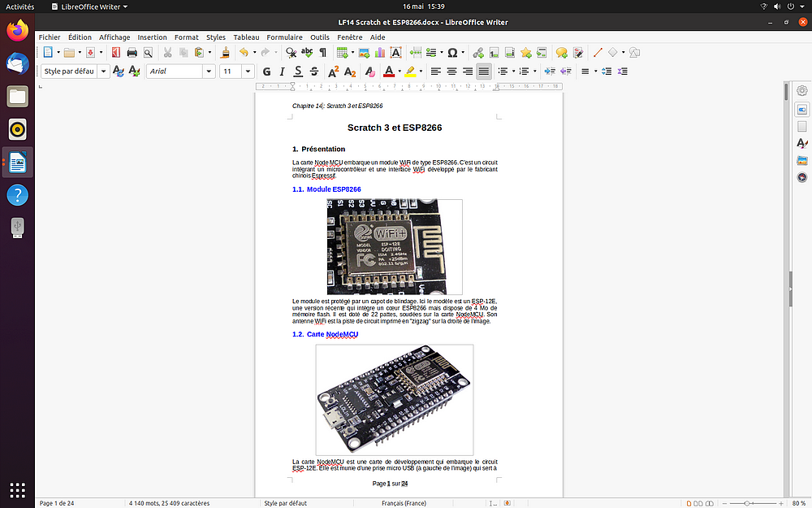The width and height of the screenshot is (812, 508).
Task: Toggle italic formatting
Action: (283, 71)
